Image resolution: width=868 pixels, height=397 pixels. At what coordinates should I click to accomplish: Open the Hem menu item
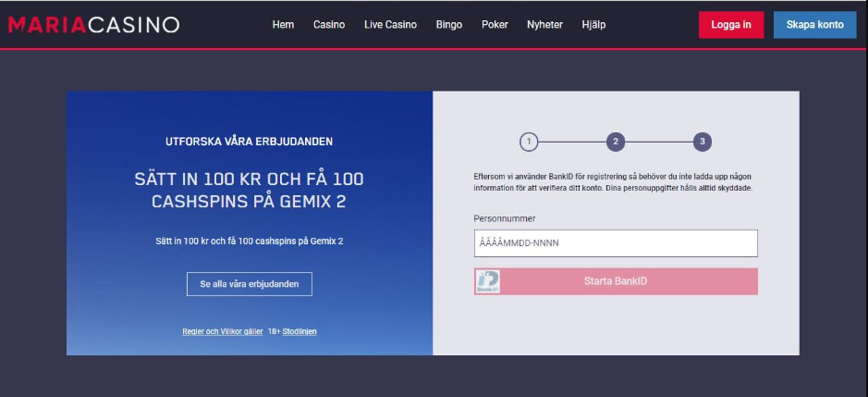283,25
